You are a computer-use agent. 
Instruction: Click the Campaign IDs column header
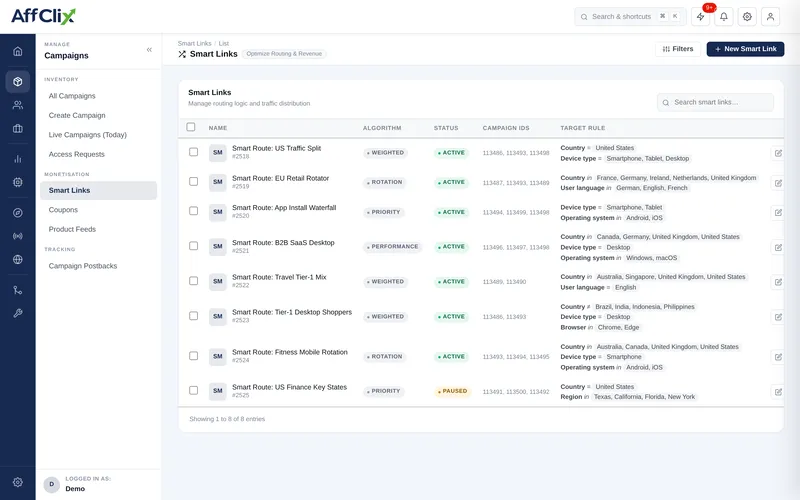coord(506,128)
